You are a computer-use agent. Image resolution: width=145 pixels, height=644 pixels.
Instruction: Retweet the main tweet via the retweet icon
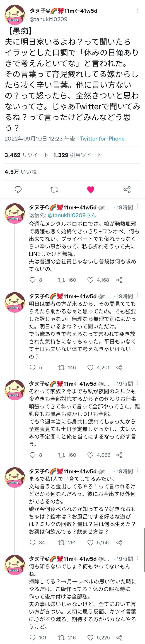[x=54, y=190]
